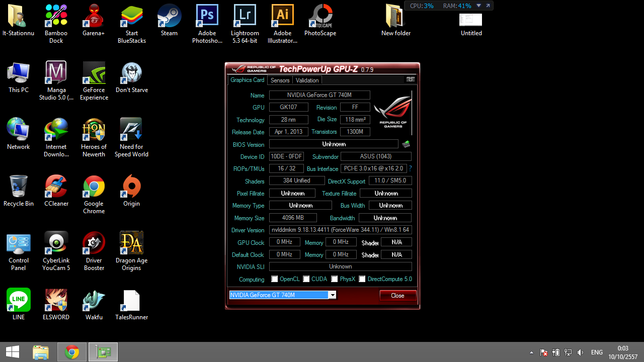Select the Don't Starve game icon
Image resolution: width=644 pixels, height=362 pixels.
coord(132,77)
